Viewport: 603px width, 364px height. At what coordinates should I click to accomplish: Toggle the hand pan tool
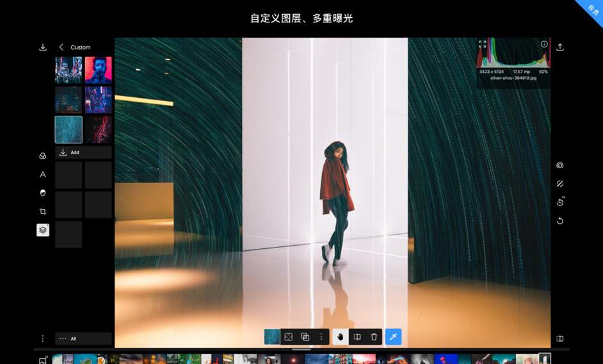point(341,336)
